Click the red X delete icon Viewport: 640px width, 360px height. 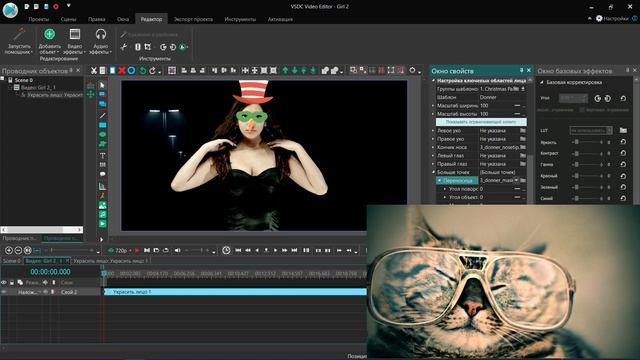[x=122, y=71]
